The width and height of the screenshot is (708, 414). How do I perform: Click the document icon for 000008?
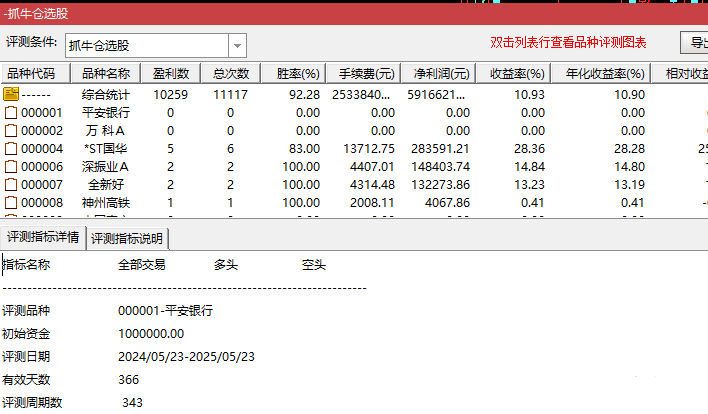coord(11,203)
